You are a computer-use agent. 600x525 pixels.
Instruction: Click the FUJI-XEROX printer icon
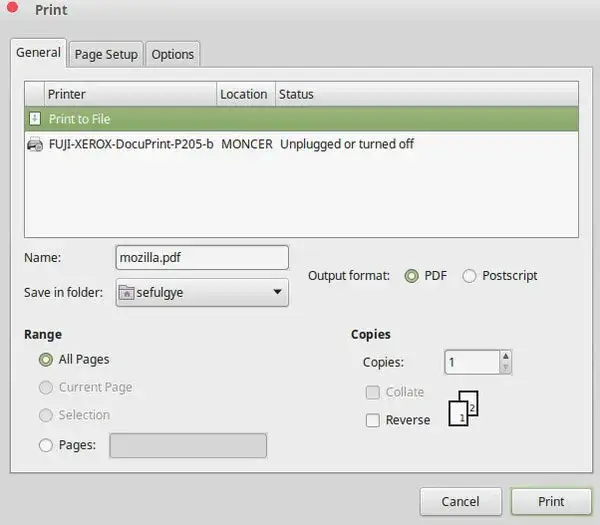coord(35,144)
